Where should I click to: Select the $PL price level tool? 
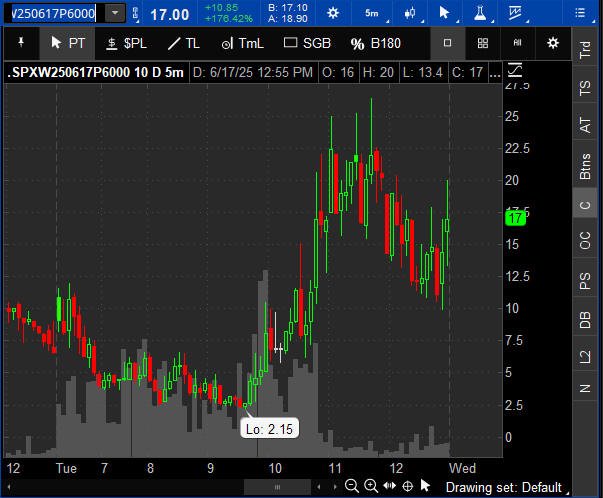(127, 43)
